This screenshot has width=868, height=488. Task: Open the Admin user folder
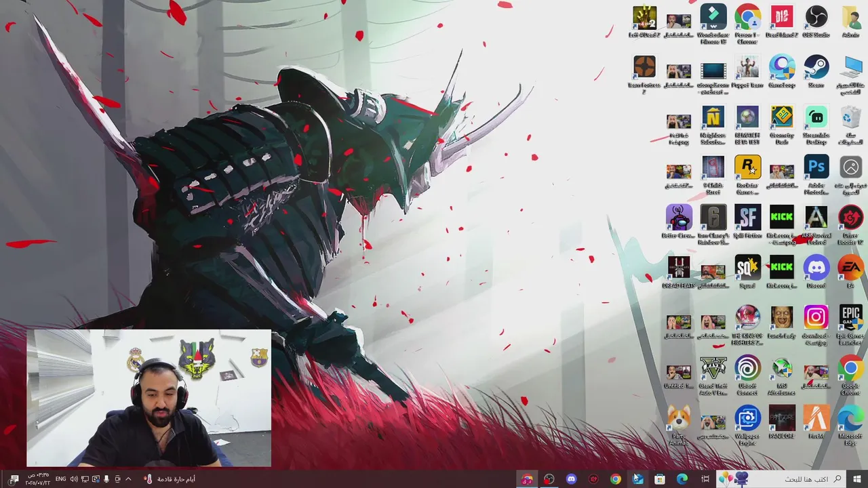850,22
